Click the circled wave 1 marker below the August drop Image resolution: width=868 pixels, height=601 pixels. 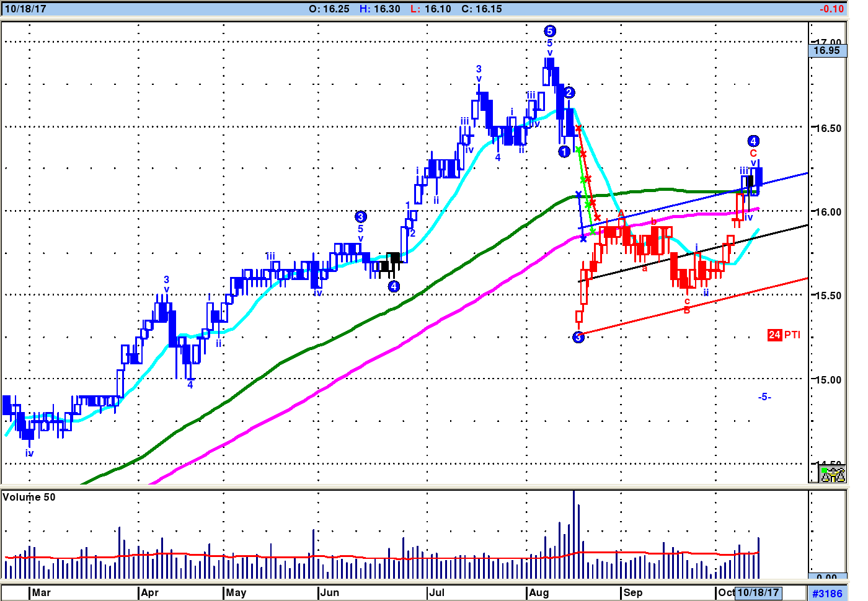click(x=564, y=152)
